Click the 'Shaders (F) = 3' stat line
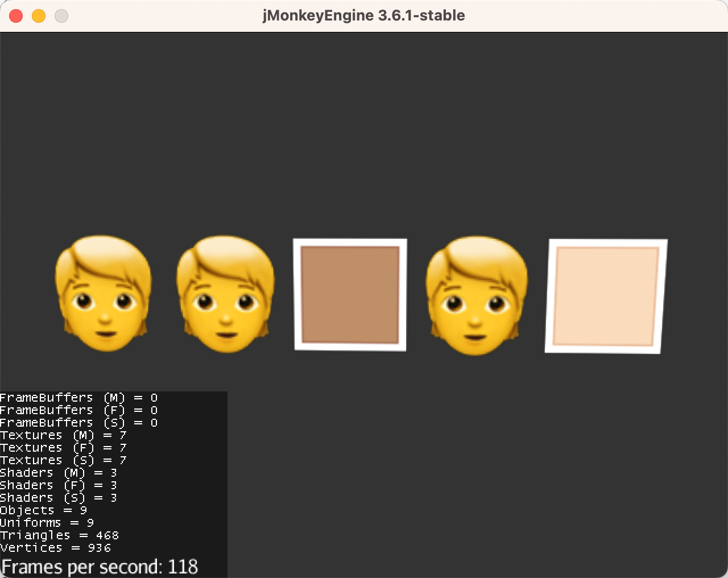728x578 pixels. 59,485
